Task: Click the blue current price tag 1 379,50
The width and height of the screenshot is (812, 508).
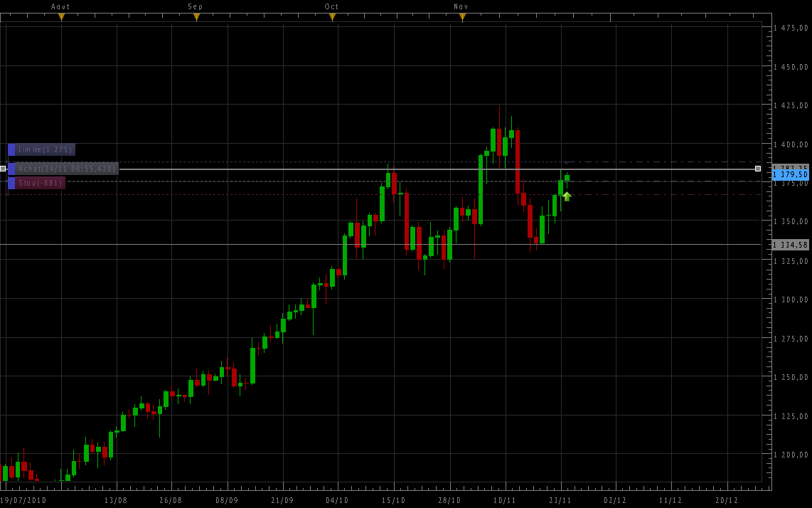Action: 790,174
